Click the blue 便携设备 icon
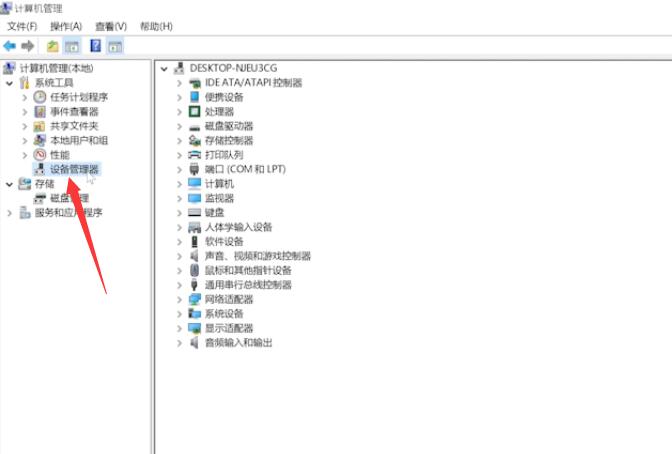This screenshot has height=454, width=672. [195, 97]
